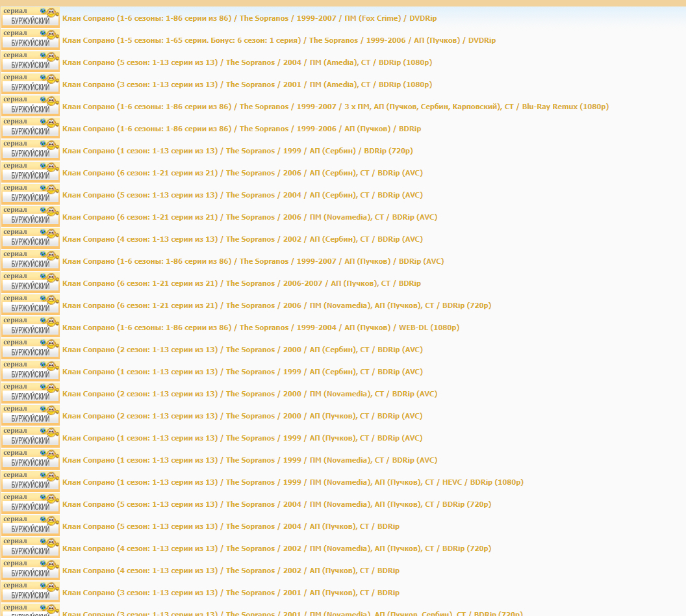Click badge beside season 4 Пучков, СТ BDRip row

click(30, 570)
